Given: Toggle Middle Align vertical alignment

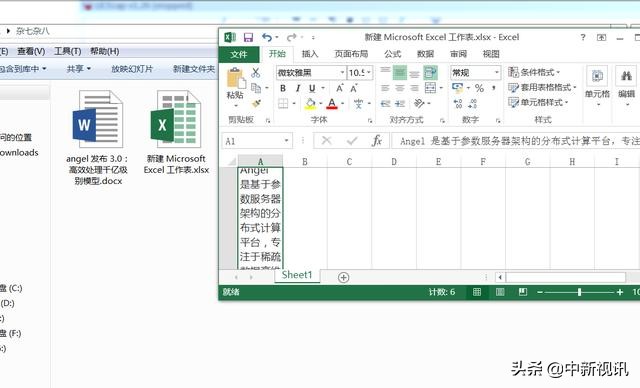Looking at the screenshot, I should [400, 73].
